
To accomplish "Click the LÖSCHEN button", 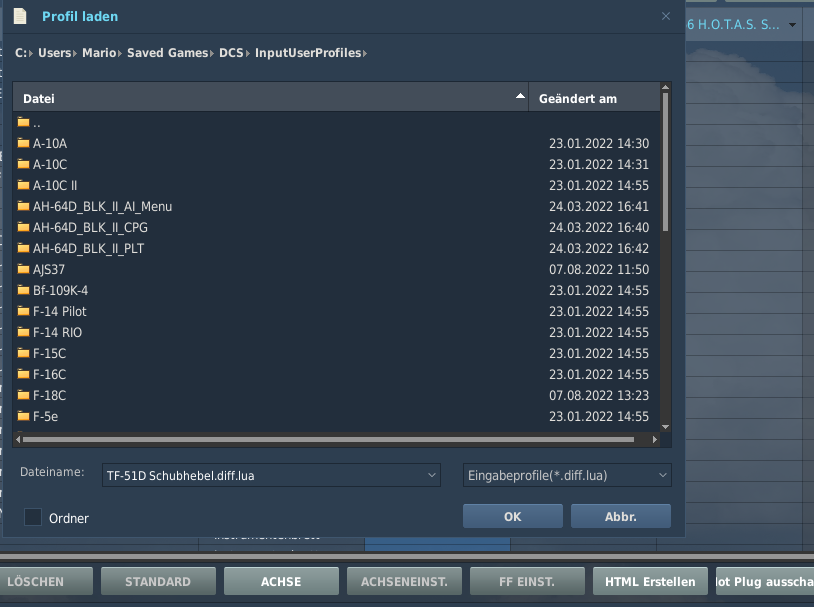I will tap(44, 582).
